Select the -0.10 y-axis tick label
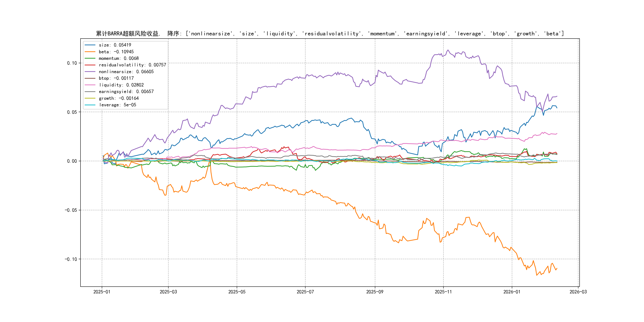The width and height of the screenshot is (644, 322). click(71, 259)
